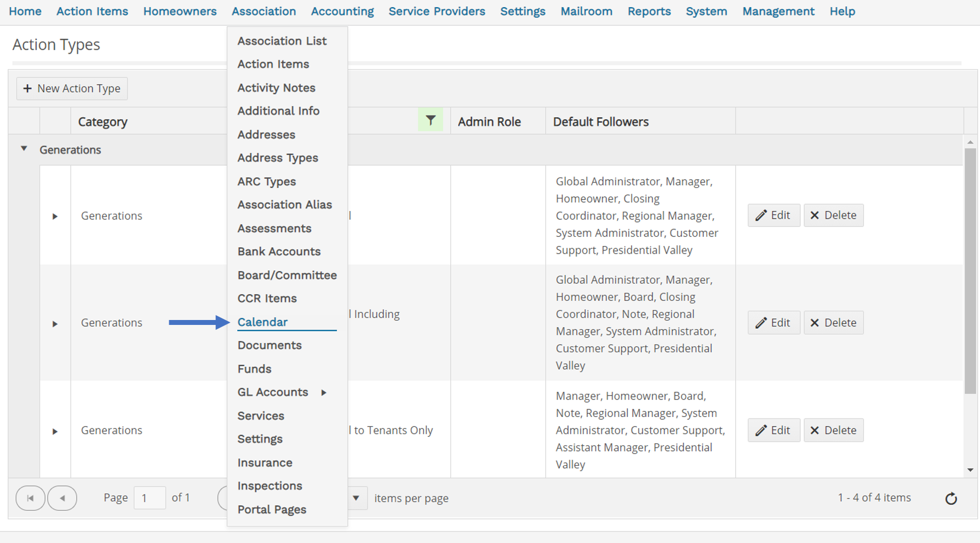980x543 pixels.
Task: Go to first page using pager button
Action: (30, 498)
